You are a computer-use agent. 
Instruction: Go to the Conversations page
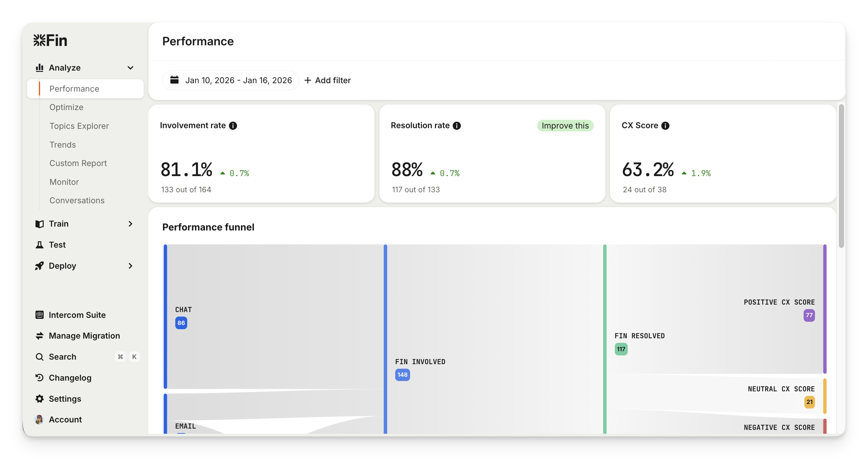coord(77,200)
